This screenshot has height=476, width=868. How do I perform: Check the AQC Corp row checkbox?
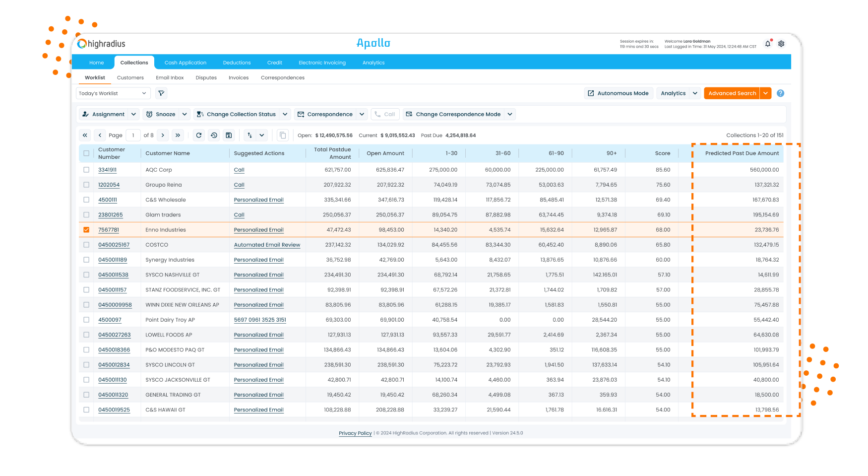tap(86, 170)
